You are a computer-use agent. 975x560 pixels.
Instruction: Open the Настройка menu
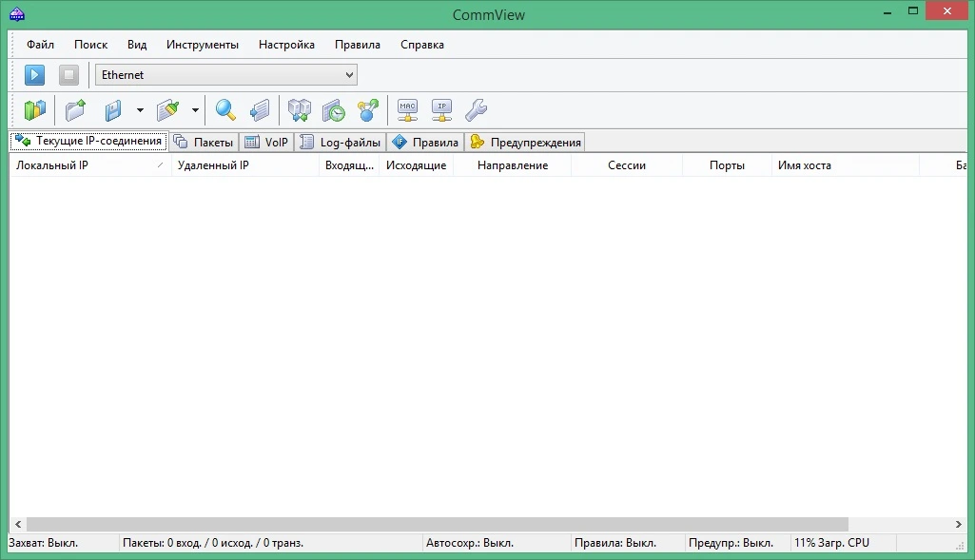coord(286,45)
